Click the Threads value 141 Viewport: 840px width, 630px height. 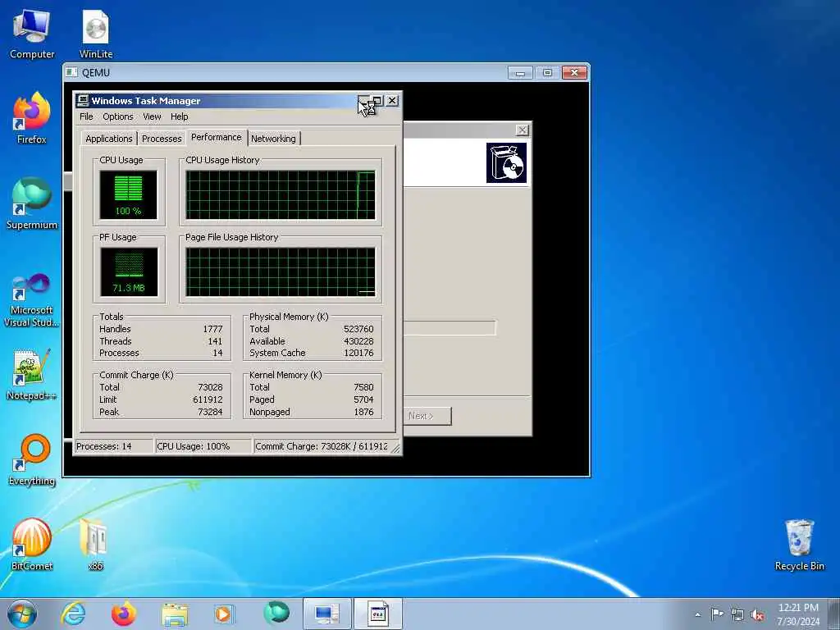point(215,341)
